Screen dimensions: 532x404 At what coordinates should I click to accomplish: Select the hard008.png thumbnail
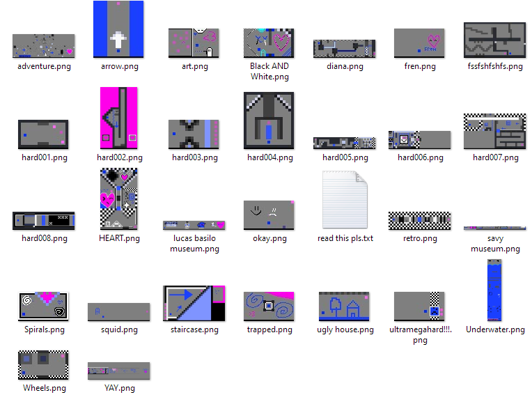click(43, 221)
